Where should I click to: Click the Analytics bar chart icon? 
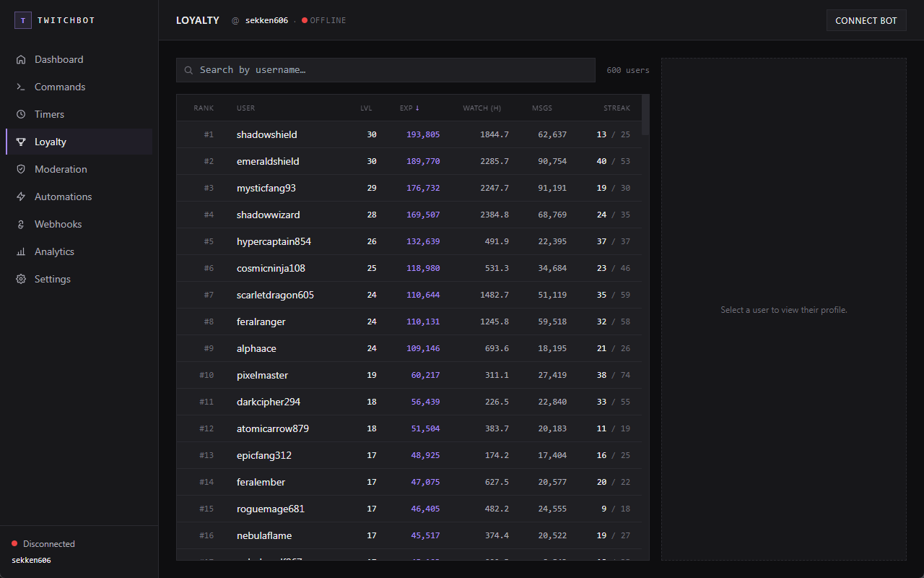pyautogui.click(x=21, y=251)
